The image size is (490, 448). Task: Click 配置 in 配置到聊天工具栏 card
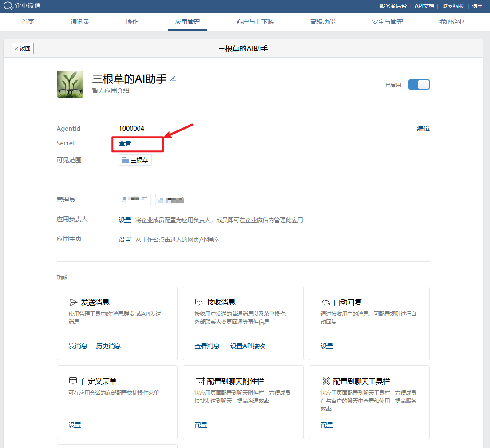(x=327, y=425)
